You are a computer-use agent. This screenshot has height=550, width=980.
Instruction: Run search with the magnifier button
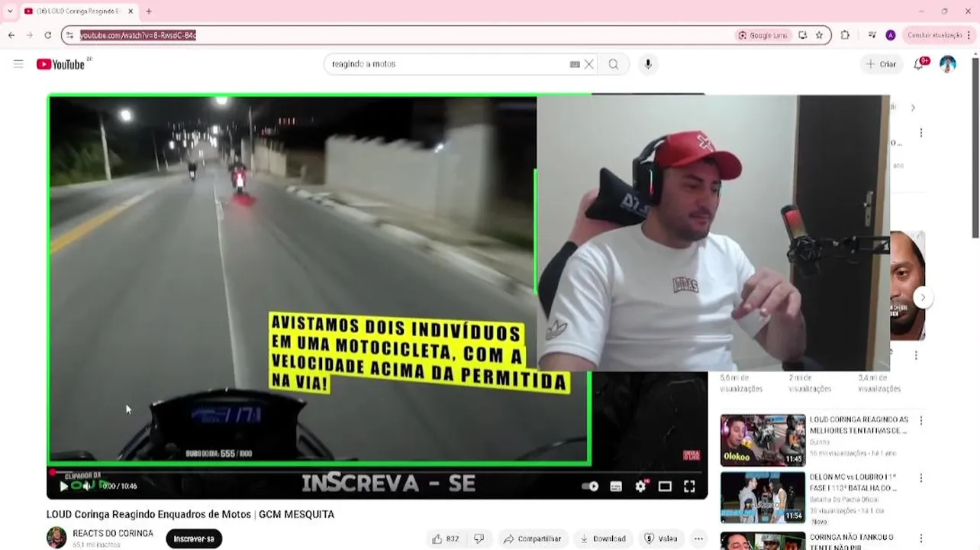coord(614,64)
